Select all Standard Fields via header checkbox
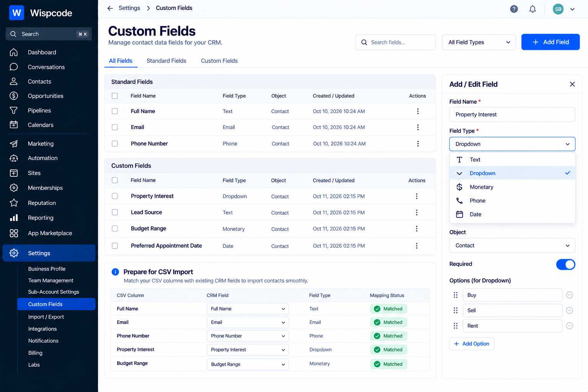 [x=115, y=96]
